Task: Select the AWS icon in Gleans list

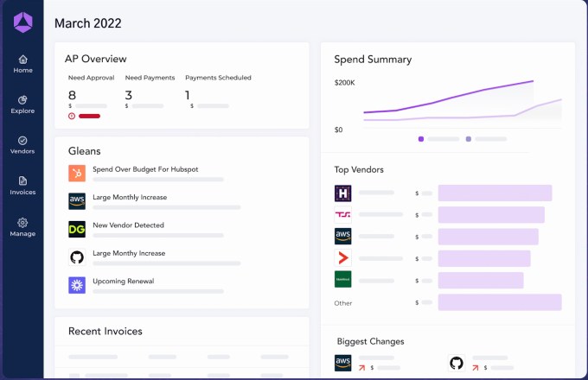Action: 77,201
